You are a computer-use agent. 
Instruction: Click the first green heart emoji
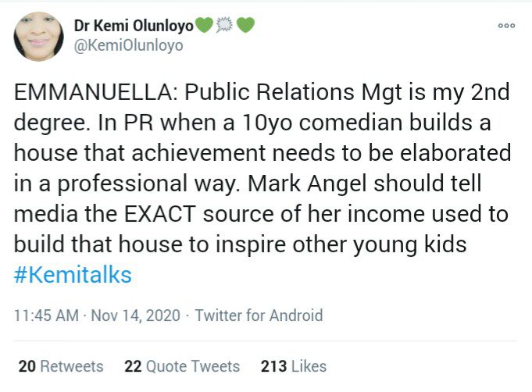204,26
